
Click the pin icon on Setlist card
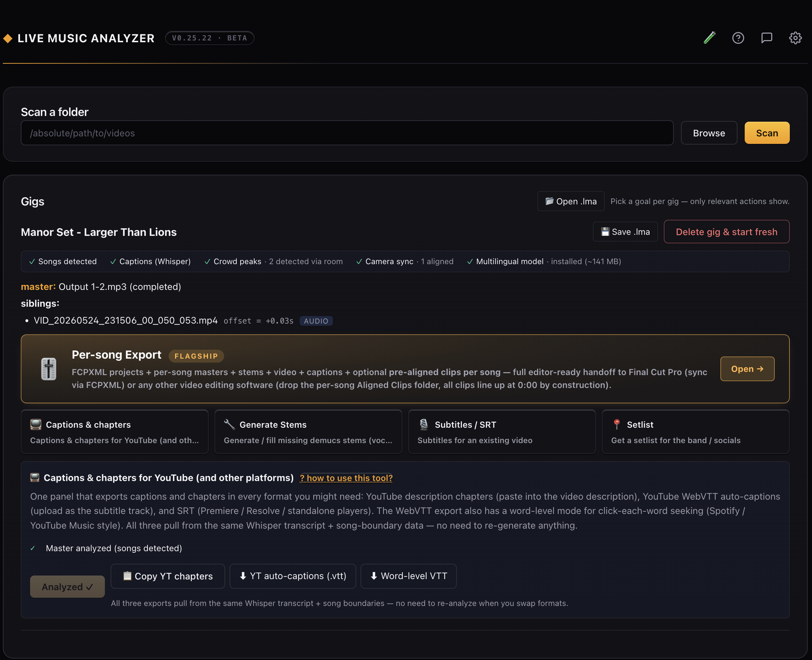[617, 424]
